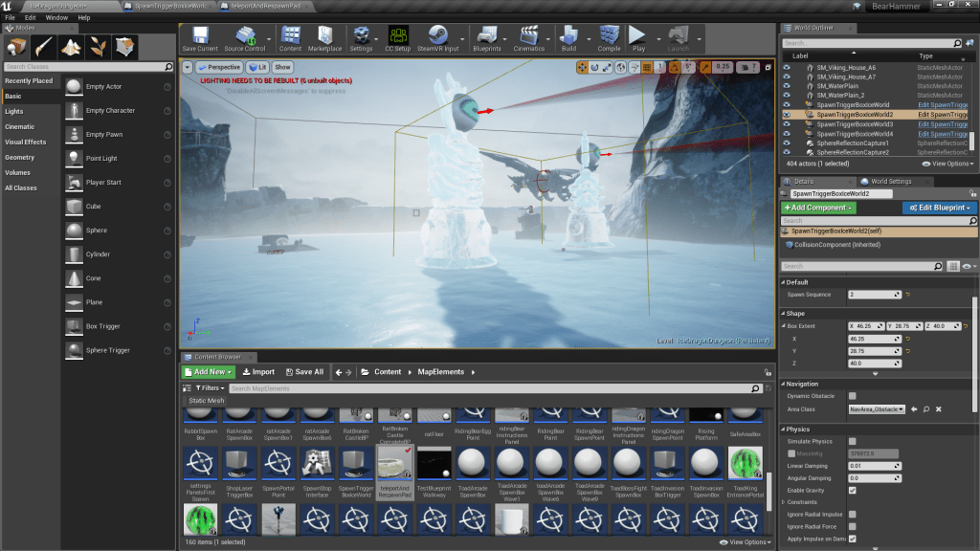Screen dimensions: 980x551
Task: Click the Edit Blueprint button
Action: tap(939, 208)
